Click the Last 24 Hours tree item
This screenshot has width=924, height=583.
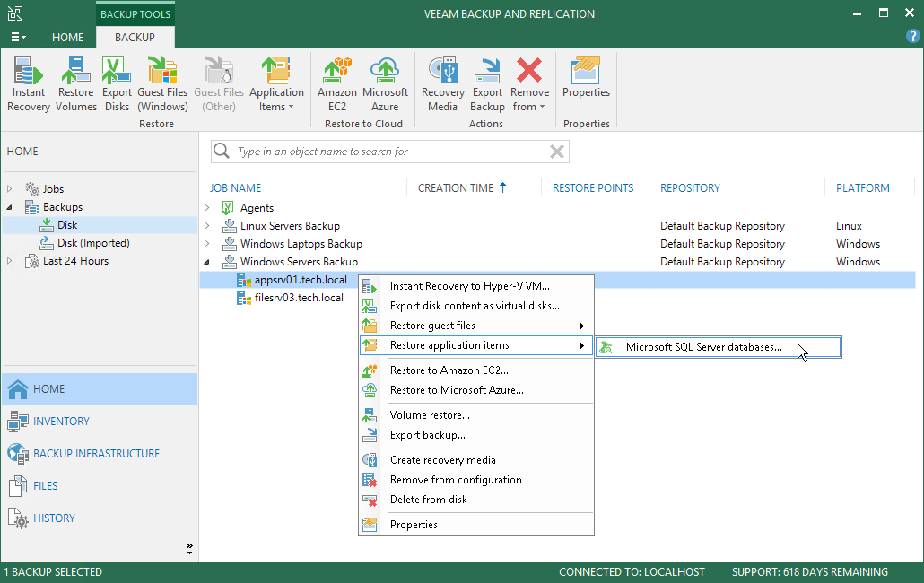click(x=75, y=261)
